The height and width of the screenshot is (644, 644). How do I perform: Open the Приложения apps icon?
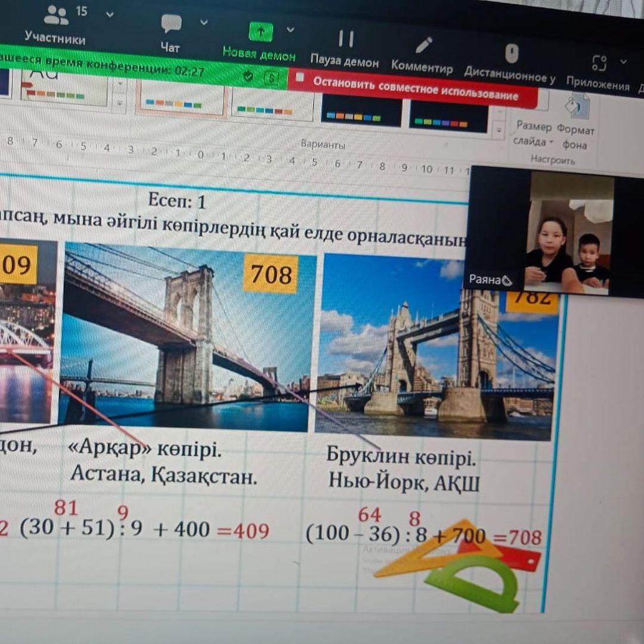[x=598, y=74]
